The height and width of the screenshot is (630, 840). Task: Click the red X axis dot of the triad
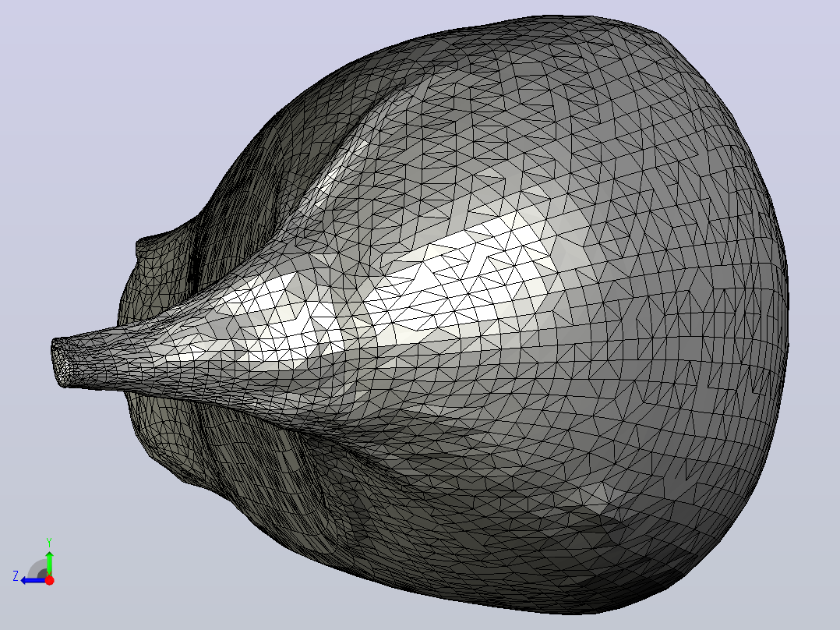[x=49, y=580]
